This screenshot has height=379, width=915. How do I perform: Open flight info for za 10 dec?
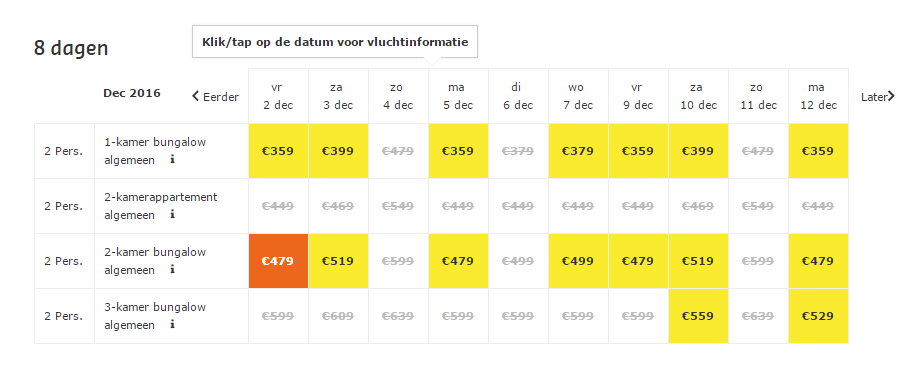tap(698, 96)
